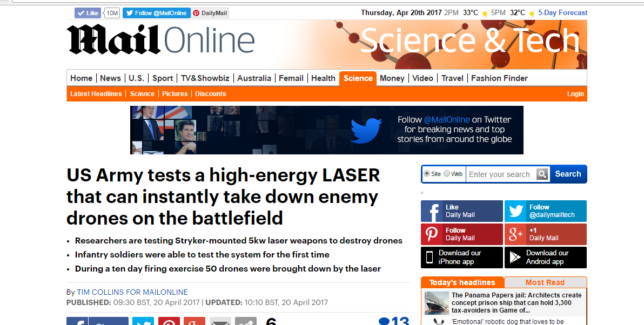Open the U.S. section
Image resolution: width=644 pixels, height=325 pixels.
click(x=136, y=78)
